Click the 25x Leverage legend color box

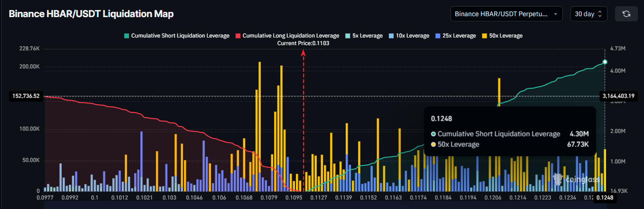tap(438, 36)
